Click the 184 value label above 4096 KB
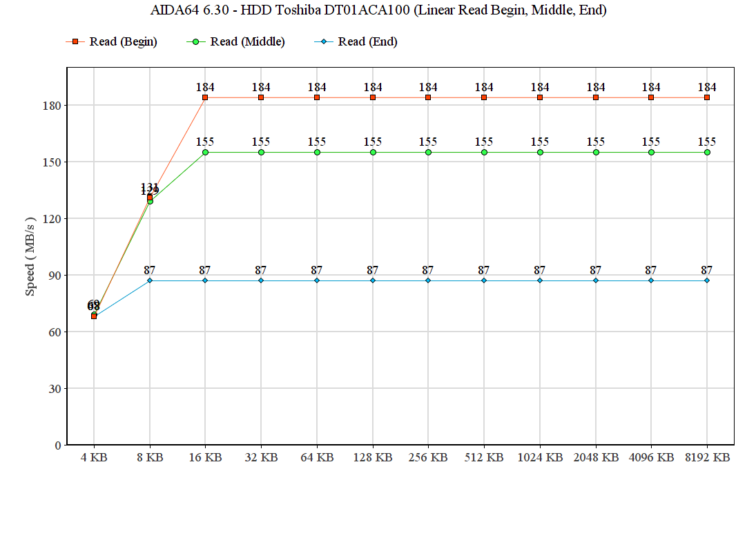Viewport: 756px width, 556px height. (651, 87)
